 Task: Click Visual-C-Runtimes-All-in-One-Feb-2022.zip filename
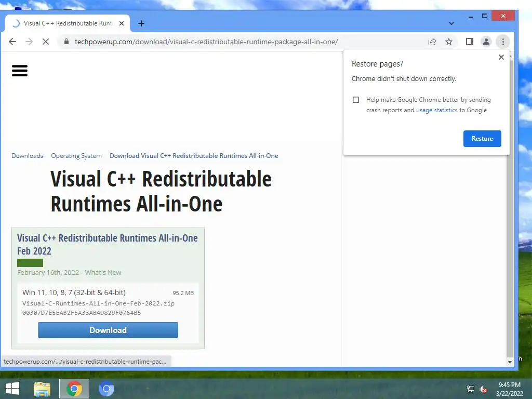(x=98, y=303)
